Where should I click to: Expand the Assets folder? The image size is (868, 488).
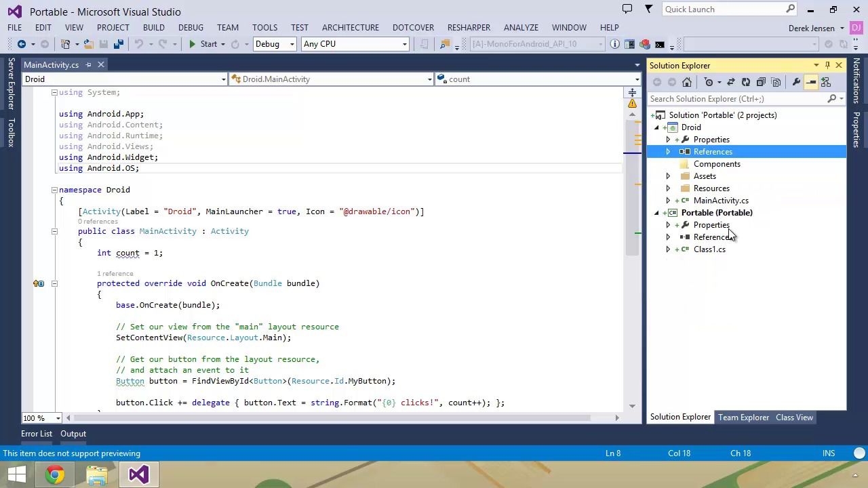[668, 176]
